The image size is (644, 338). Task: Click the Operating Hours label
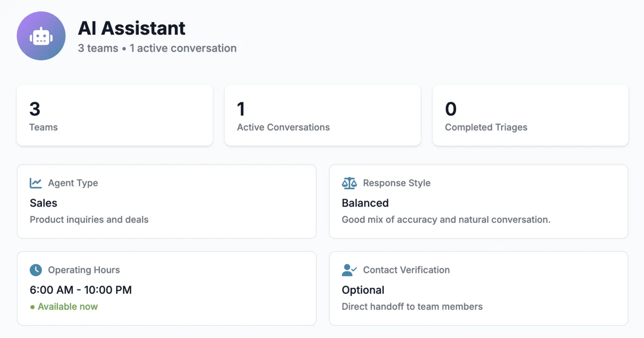(x=84, y=270)
